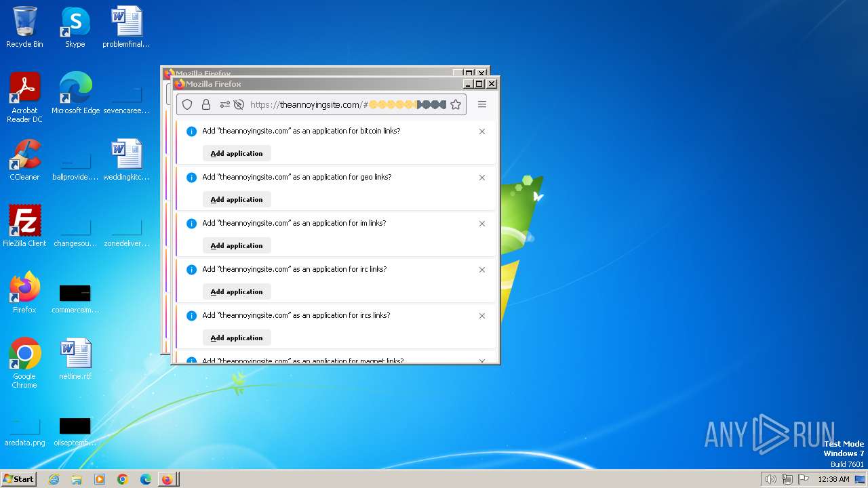Dismiss the im links notification
The image size is (868, 488).
[x=482, y=224]
